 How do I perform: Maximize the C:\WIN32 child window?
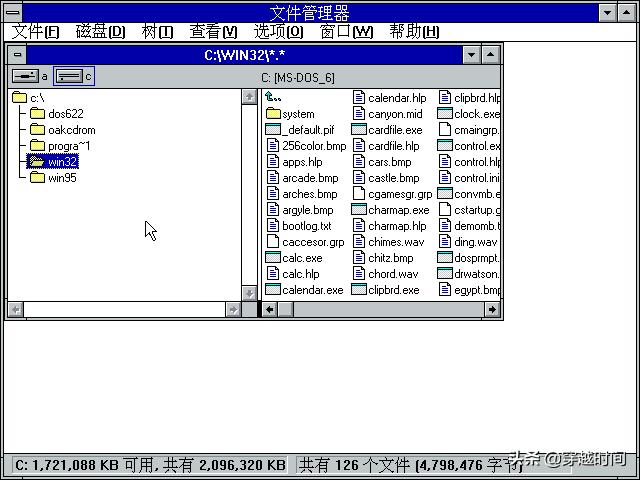(x=491, y=54)
